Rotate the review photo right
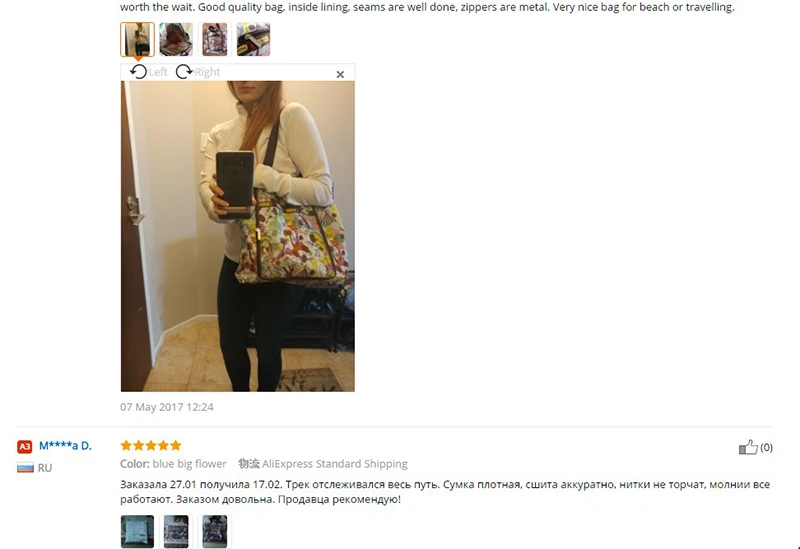 pos(197,72)
